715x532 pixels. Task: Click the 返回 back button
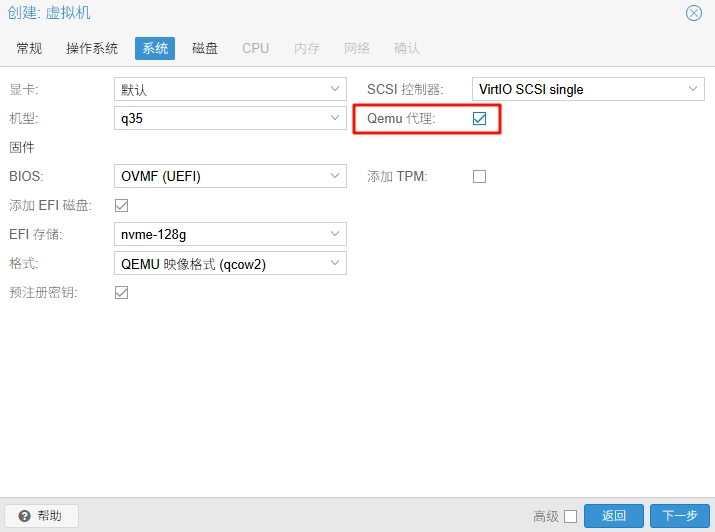[x=614, y=516]
